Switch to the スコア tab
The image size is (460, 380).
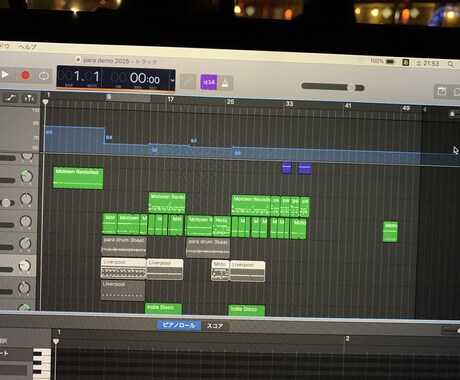(215, 326)
